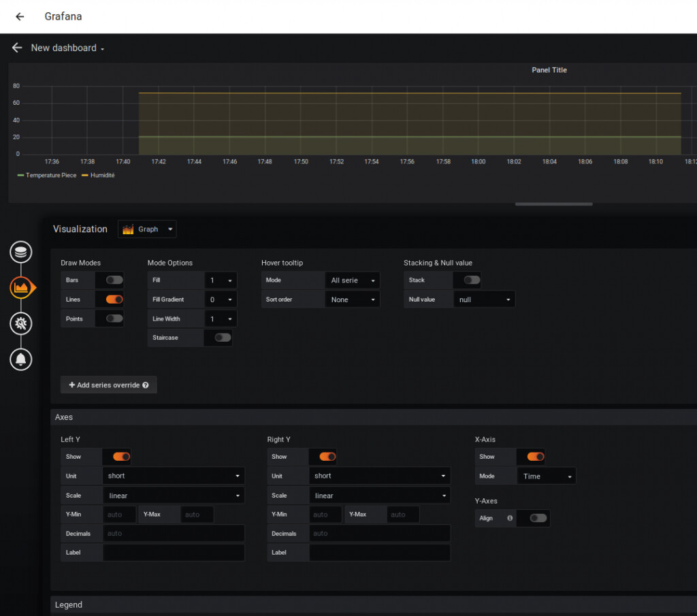This screenshot has height=616, width=697.
Task: Select the Visualization chart tab icon
Action: tap(21, 288)
